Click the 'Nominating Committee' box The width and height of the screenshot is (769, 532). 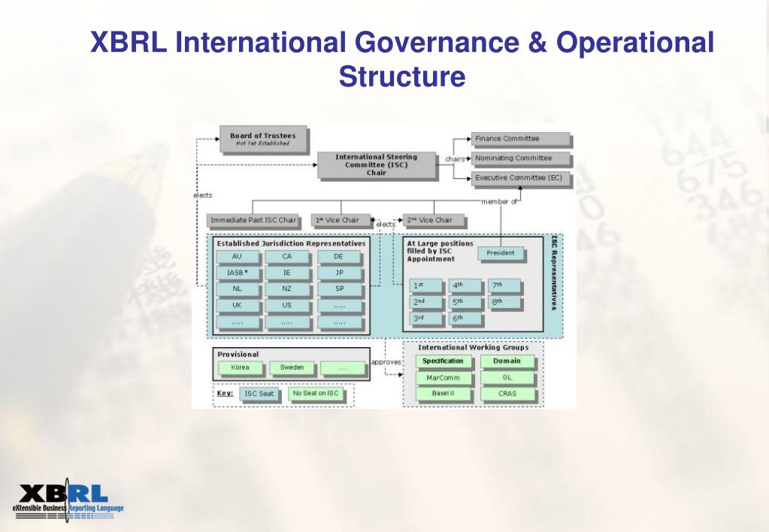click(x=520, y=158)
